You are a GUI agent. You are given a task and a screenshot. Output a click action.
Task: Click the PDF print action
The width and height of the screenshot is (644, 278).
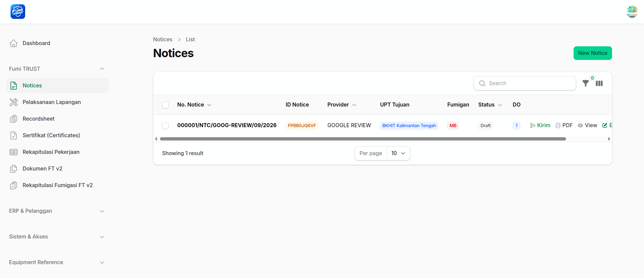coord(564,125)
